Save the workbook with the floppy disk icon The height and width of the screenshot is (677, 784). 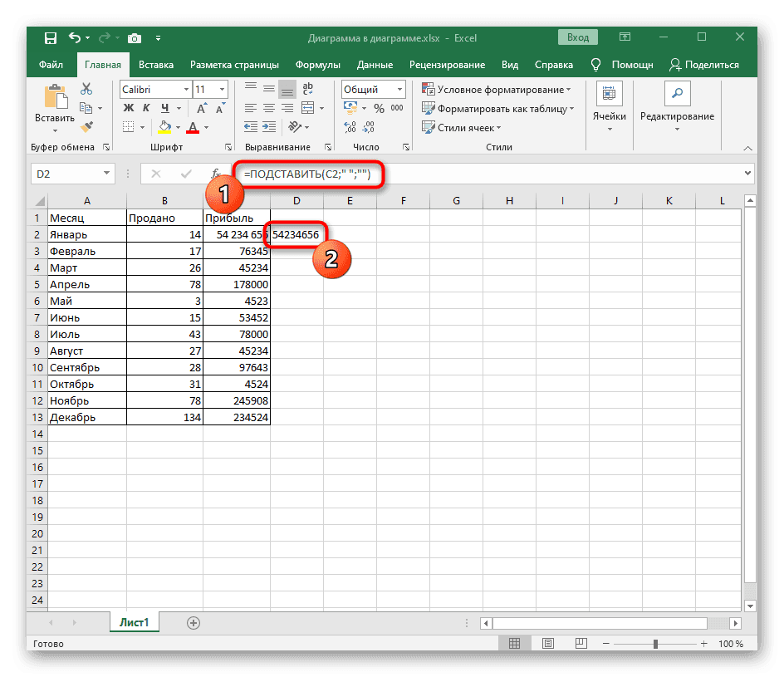coord(51,38)
